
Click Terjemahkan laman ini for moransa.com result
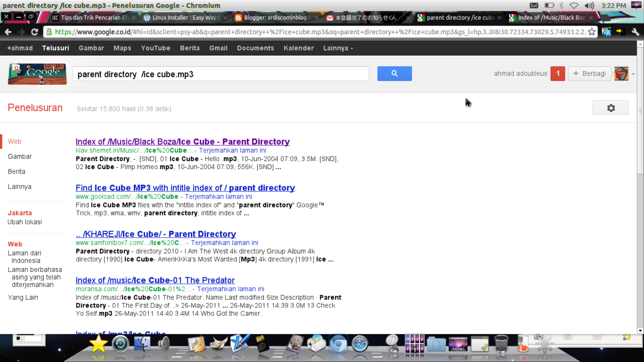[x=231, y=289]
